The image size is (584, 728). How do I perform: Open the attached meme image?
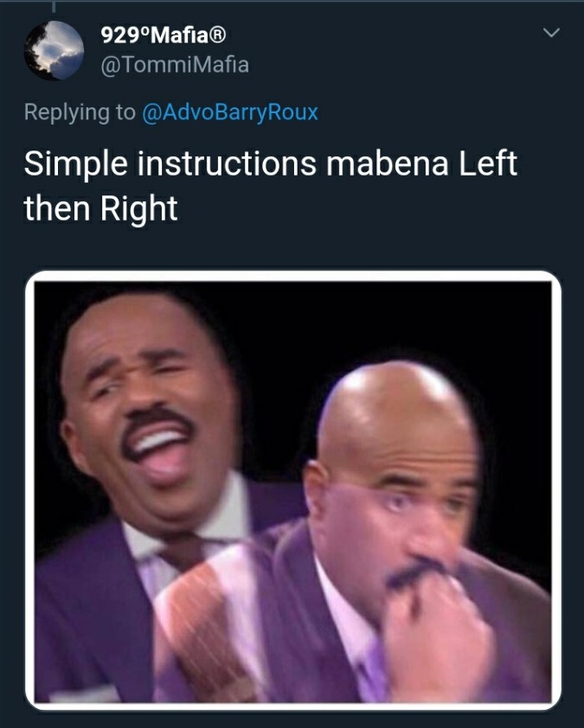(x=293, y=490)
